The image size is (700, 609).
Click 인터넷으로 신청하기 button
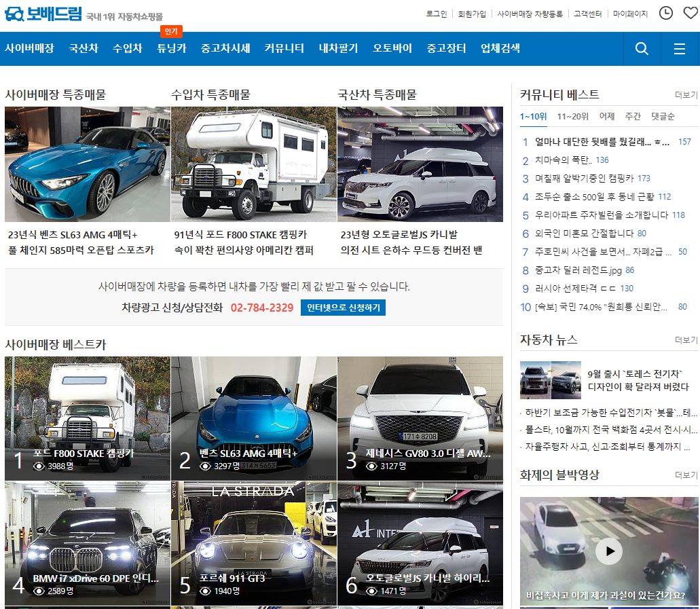pyautogui.click(x=344, y=308)
